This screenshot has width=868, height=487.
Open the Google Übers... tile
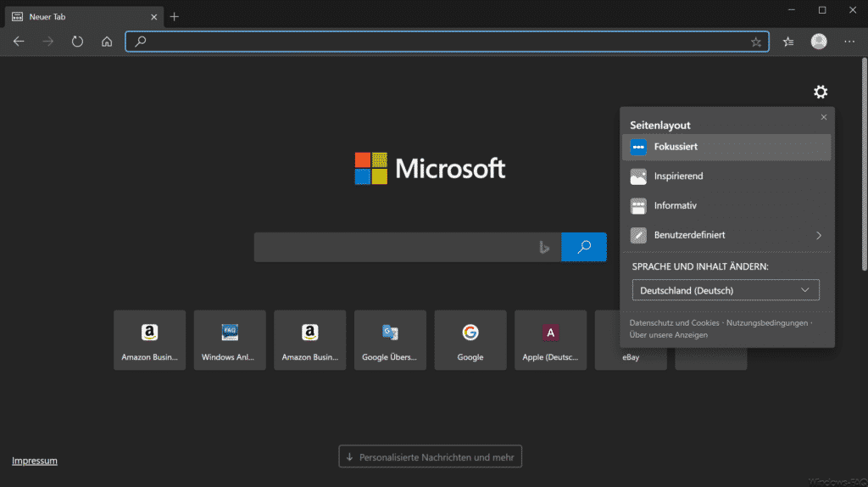click(390, 340)
